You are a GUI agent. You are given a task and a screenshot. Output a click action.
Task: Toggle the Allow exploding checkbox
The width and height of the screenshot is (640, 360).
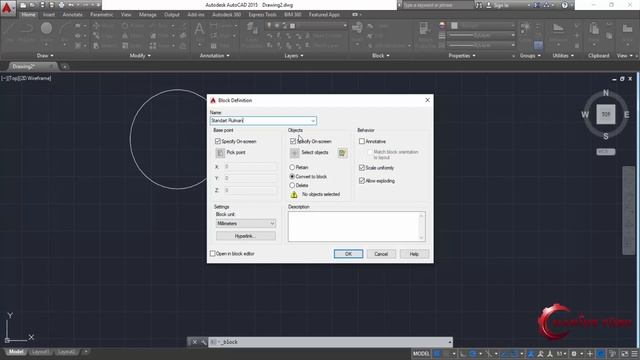click(362, 181)
